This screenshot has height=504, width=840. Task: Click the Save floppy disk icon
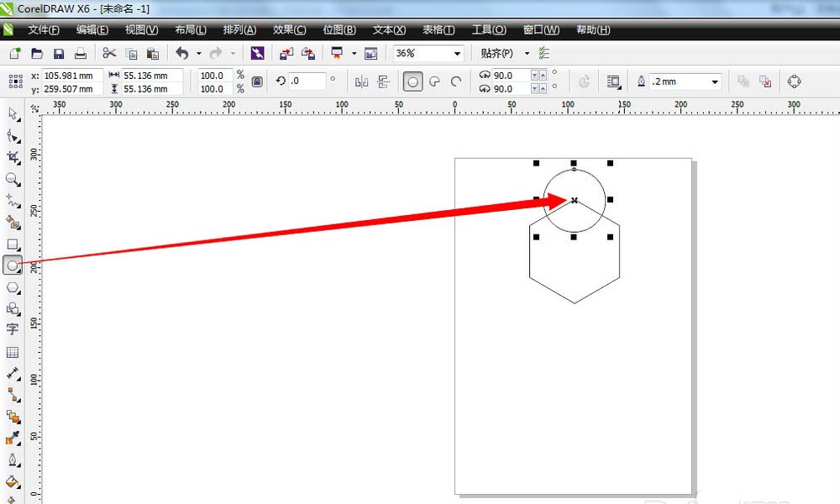59,54
